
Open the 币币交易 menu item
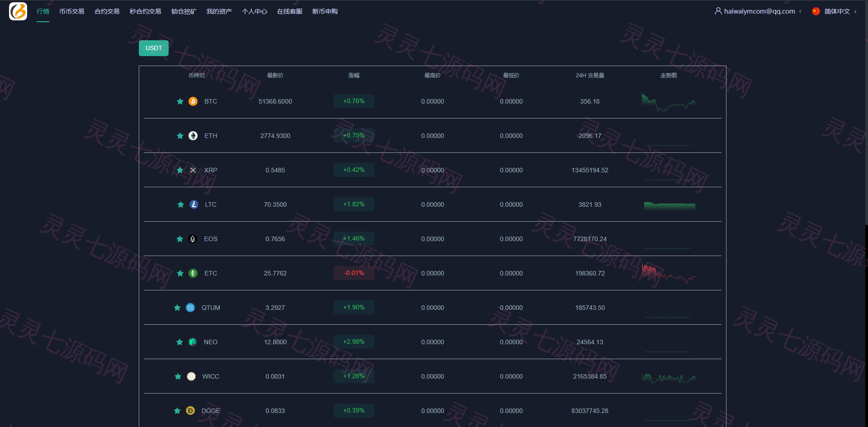coord(72,11)
